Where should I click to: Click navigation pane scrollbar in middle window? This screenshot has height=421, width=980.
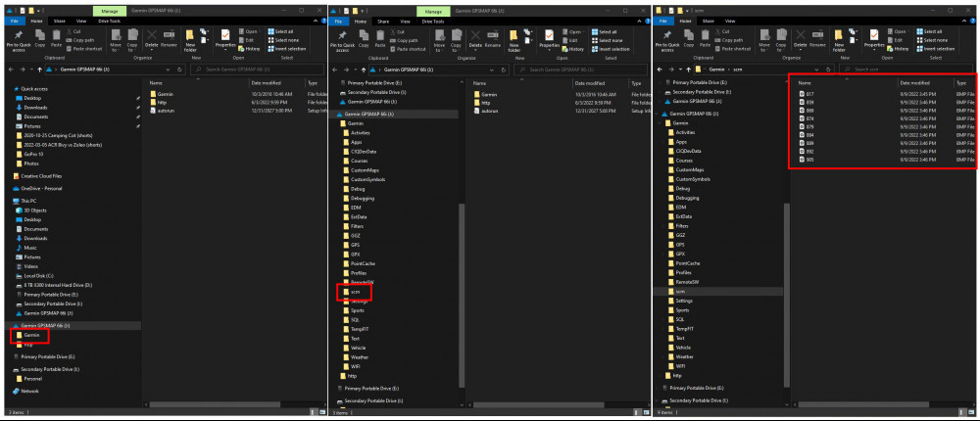(463, 294)
